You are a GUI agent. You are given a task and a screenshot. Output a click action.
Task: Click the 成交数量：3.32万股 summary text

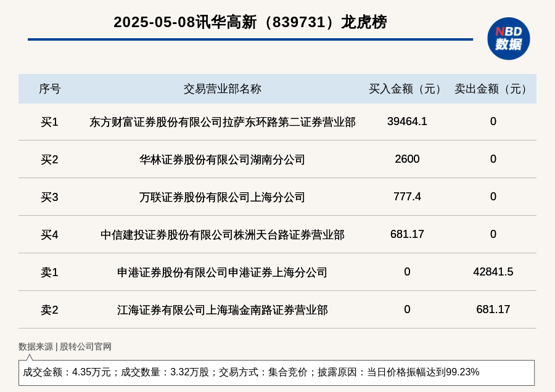[x=165, y=372]
